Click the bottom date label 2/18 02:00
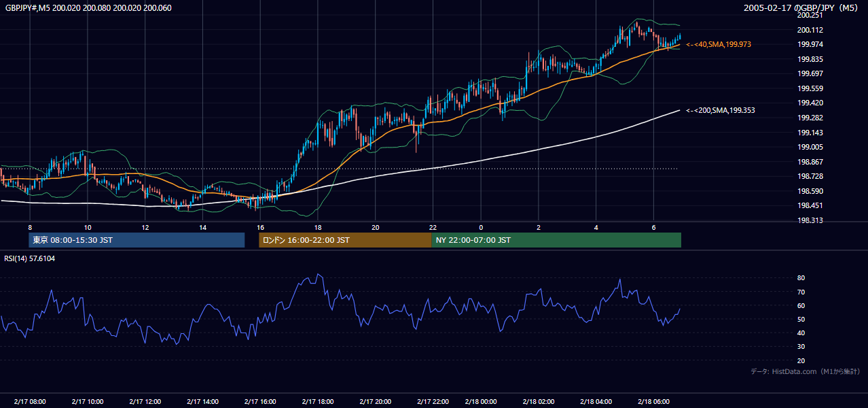The width and height of the screenshot is (868, 408). tap(539, 402)
